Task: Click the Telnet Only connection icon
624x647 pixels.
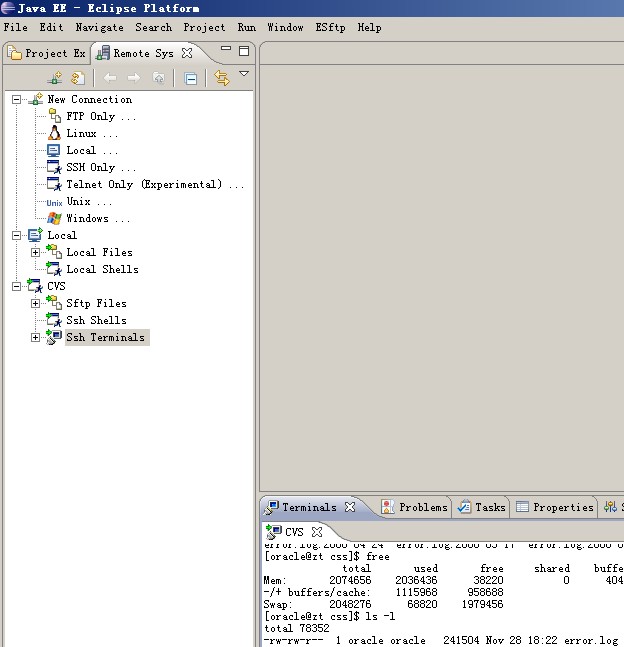Action: (54, 184)
